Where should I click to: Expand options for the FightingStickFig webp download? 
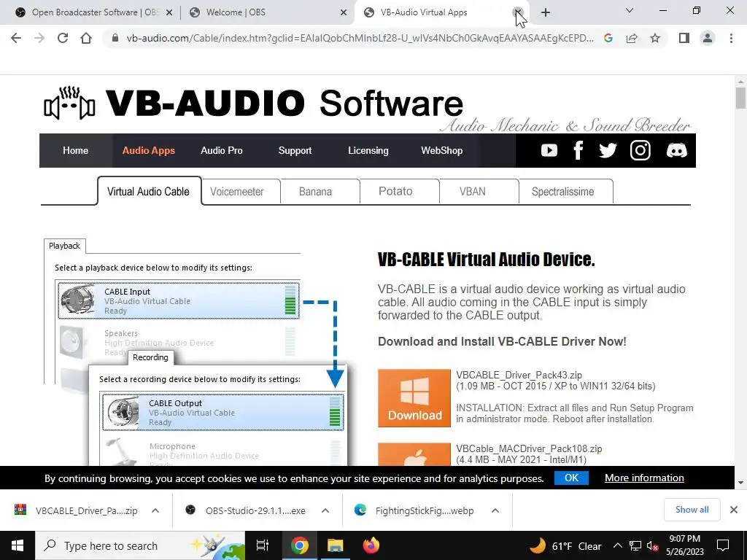[x=495, y=510]
